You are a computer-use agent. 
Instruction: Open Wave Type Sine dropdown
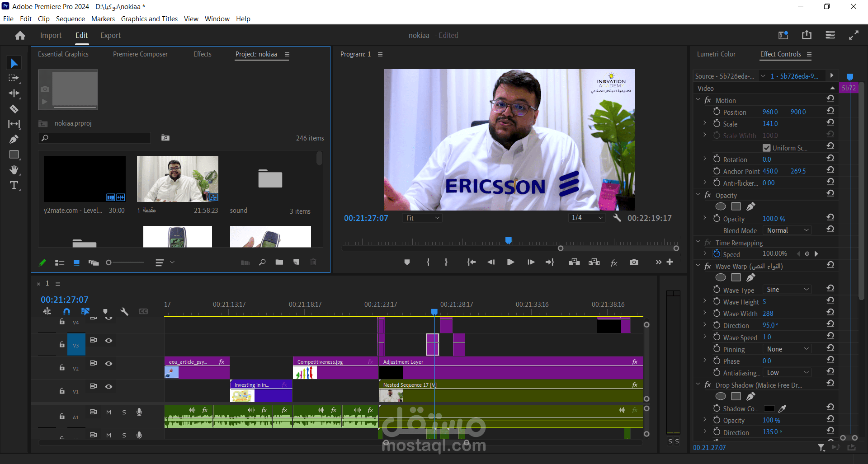788,290
